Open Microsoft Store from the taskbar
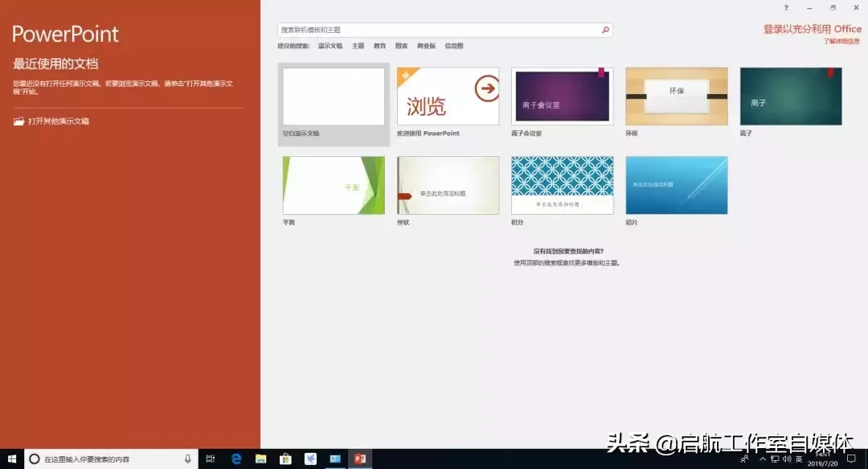Image resolution: width=868 pixels, height=469 pixels. pyautogui.click(x=285, y=459)
